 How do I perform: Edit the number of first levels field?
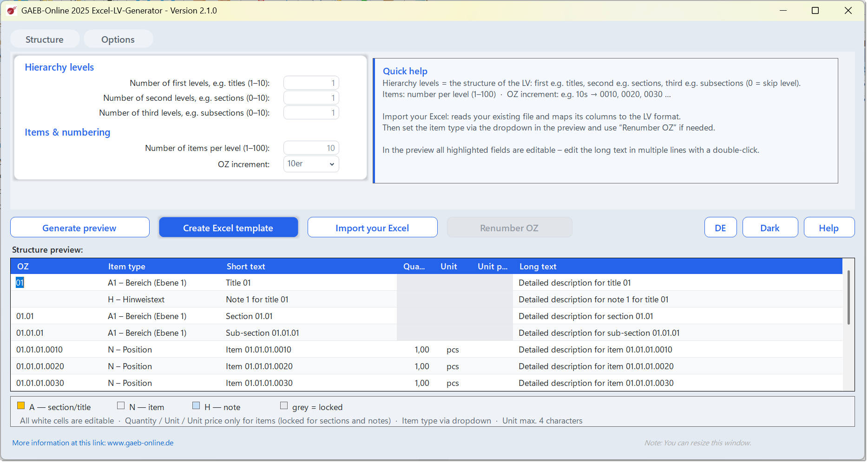[311, 83]
